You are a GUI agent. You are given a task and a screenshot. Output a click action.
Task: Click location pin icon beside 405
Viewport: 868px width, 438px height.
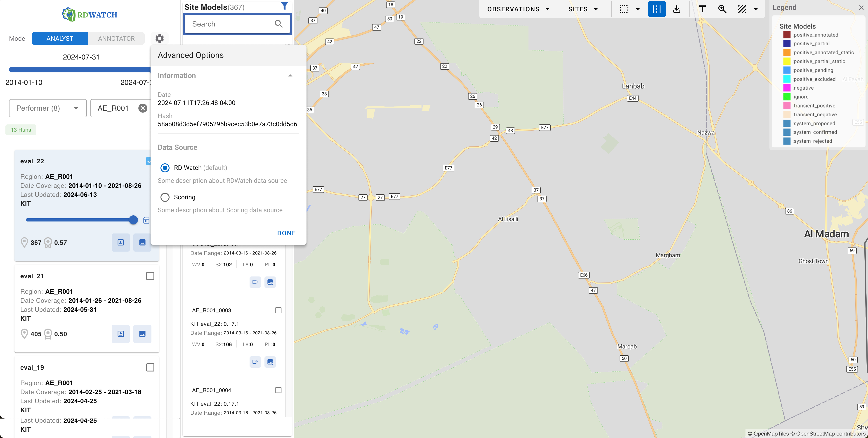24,334
